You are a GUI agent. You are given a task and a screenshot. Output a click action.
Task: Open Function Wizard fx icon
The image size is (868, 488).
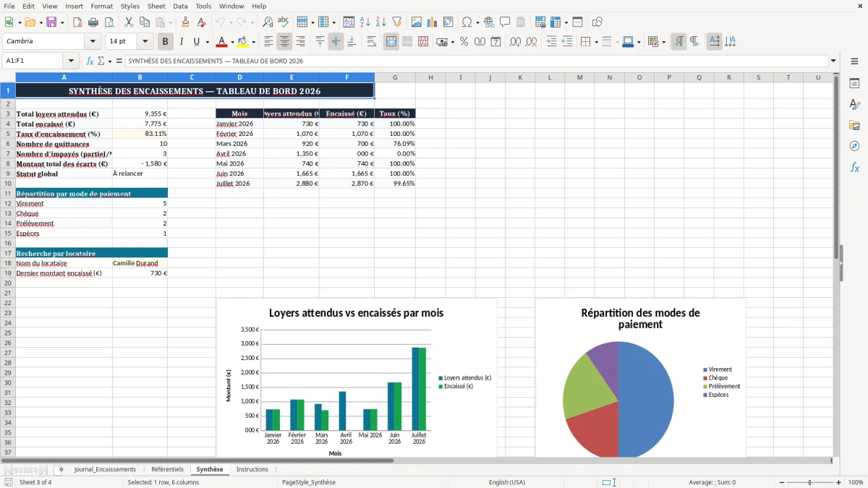pyautogui.click(x=90, y=61)
